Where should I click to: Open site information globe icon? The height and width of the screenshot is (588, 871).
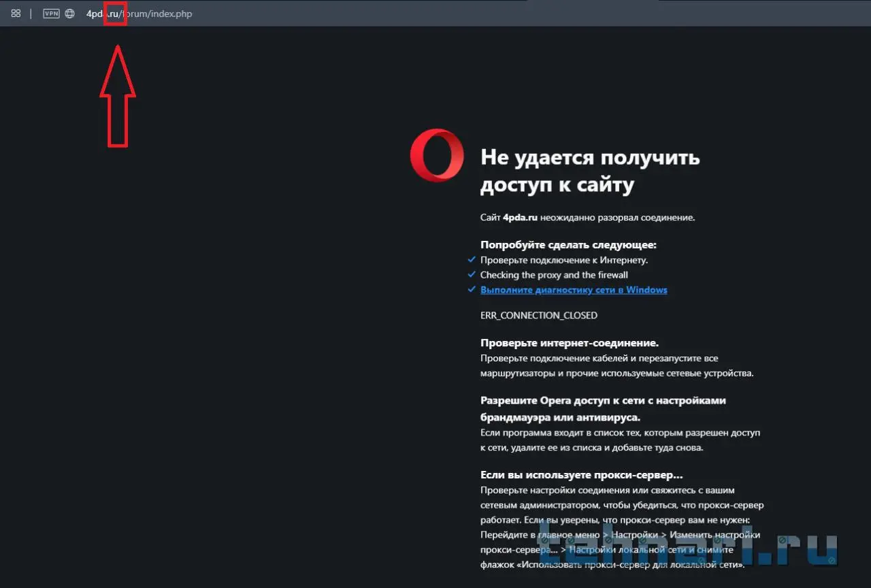pyautogui.click(x=69, y=14)
